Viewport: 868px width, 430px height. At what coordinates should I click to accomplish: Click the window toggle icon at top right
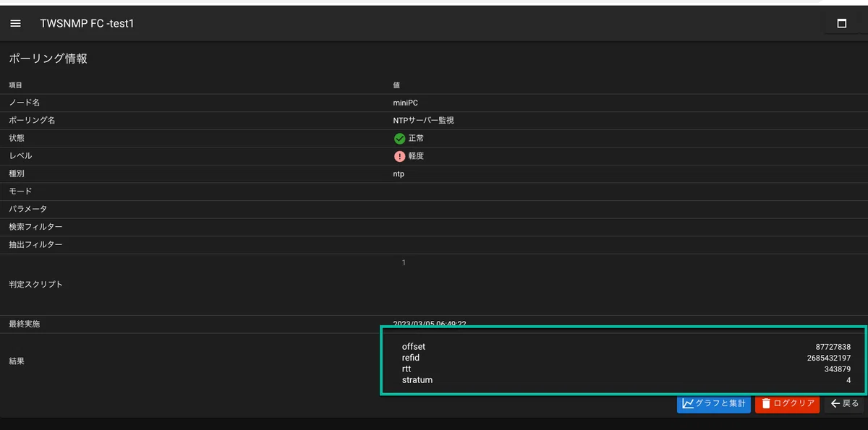(841, 24)
